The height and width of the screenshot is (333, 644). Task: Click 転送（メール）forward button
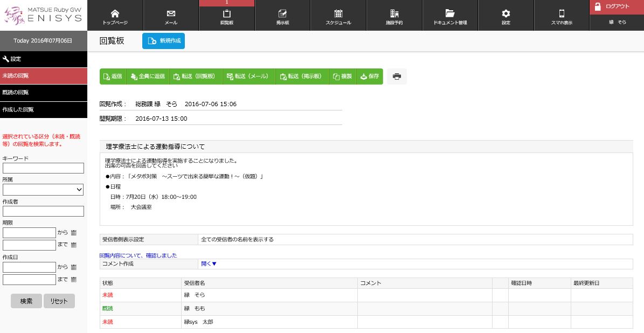point(248,77)
